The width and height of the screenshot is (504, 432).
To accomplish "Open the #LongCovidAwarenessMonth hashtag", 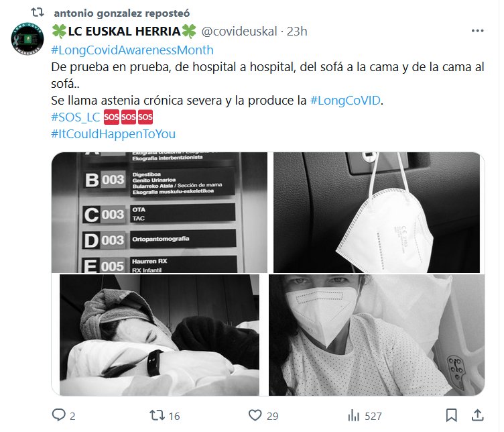I will pyautogui.click(x=132, y=50).
